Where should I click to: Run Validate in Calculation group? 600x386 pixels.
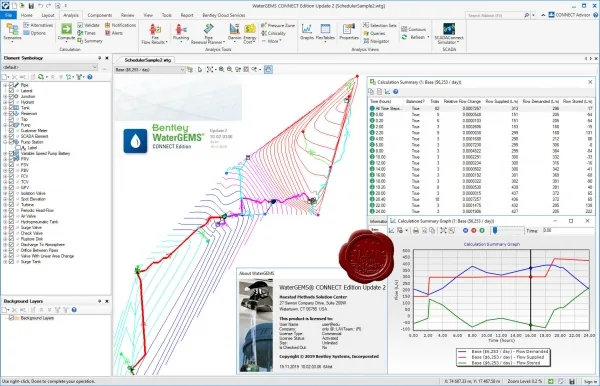coord(88,25)
